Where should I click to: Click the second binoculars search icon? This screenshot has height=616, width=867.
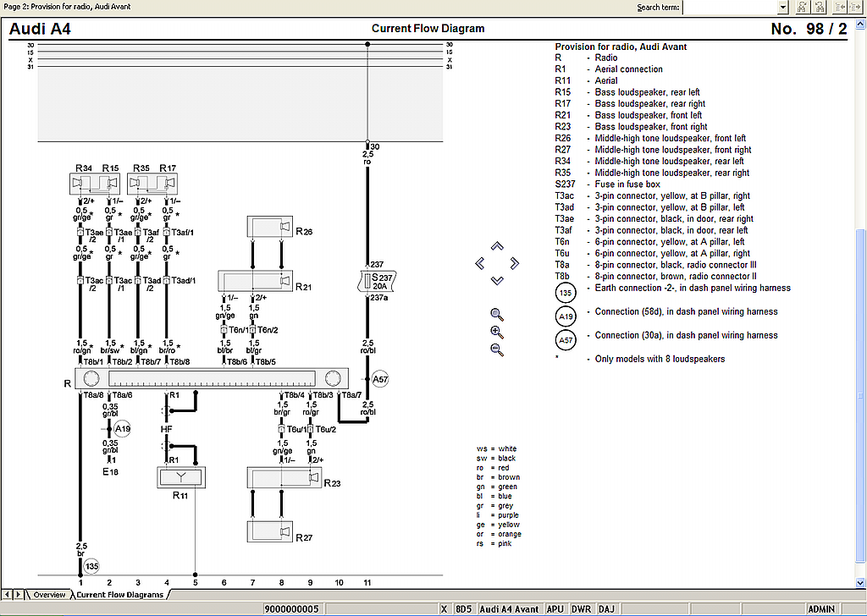tap(820, 7)
